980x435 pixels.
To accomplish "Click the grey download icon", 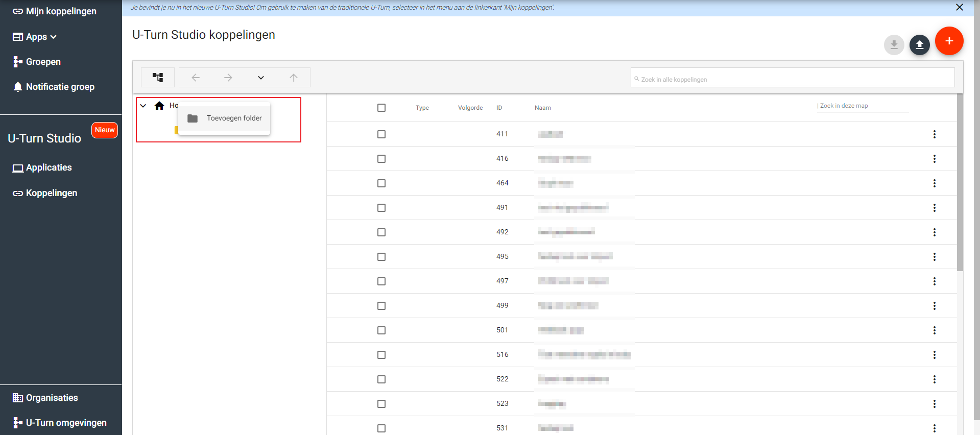I will [x=894, y=45].
